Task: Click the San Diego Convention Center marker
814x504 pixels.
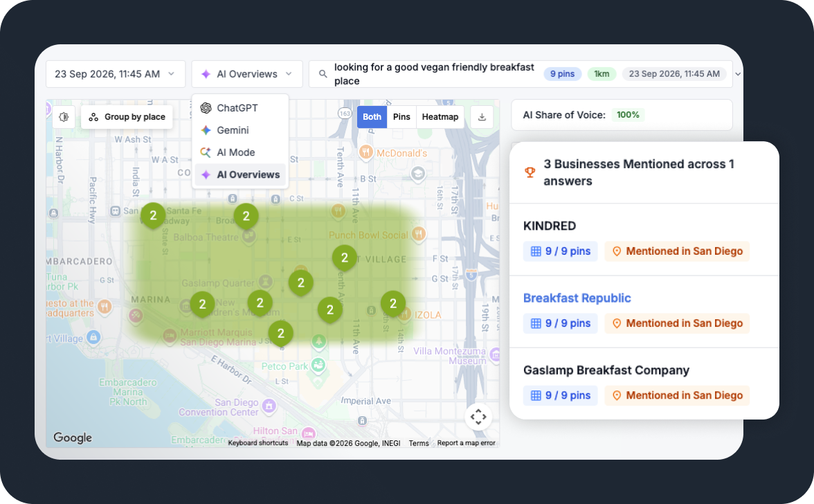Action: (269, 406)
